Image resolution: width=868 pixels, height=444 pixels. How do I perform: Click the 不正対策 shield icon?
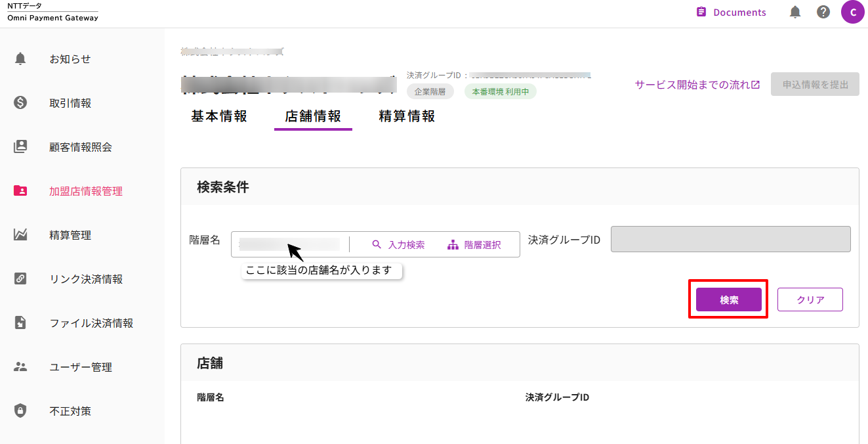click(x=20, y=411)
